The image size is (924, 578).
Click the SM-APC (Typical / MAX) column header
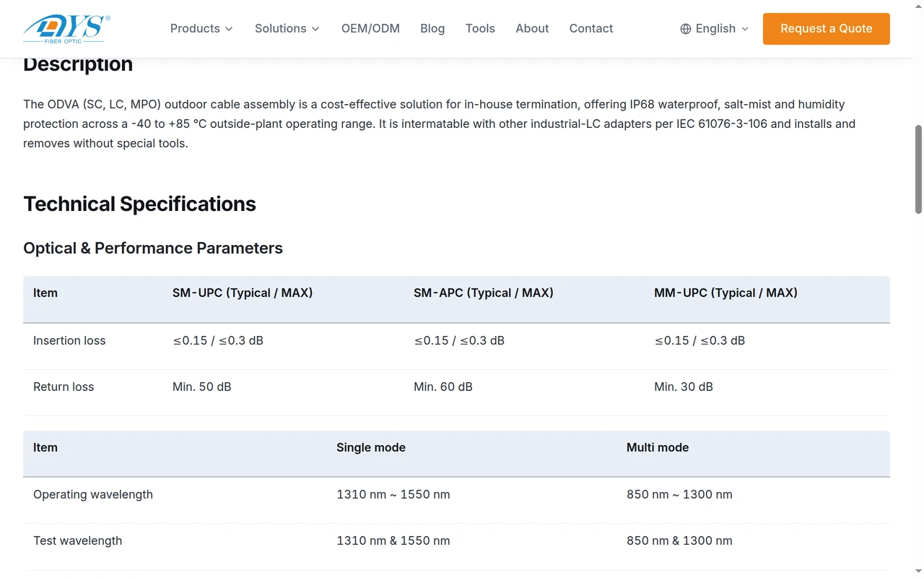tap(484, 293)
